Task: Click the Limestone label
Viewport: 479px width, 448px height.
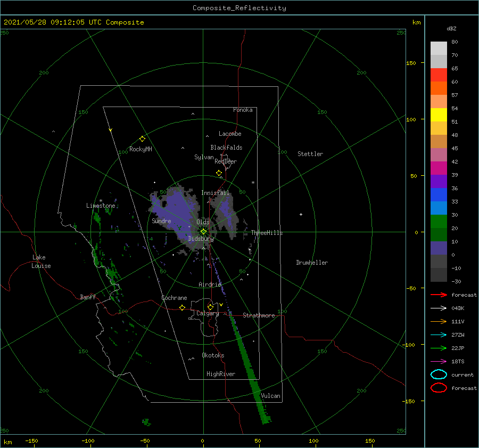Action: pyautogui.click(x=101, y=206)
